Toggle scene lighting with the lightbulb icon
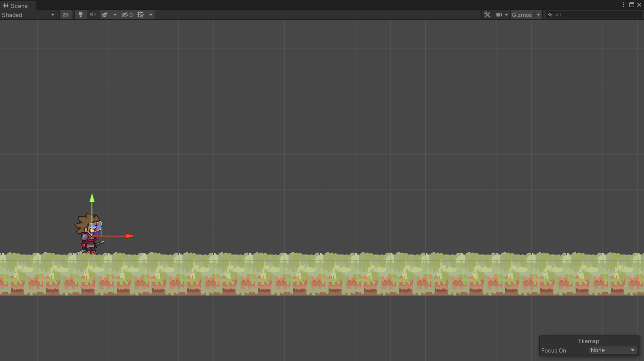 pyautogui.click(x=81, y=15)
